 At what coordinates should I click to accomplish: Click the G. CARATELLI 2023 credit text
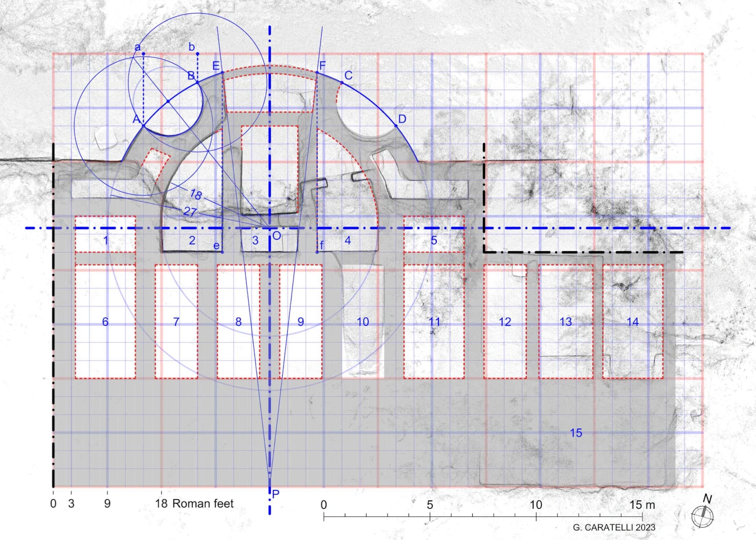(614, 528)
